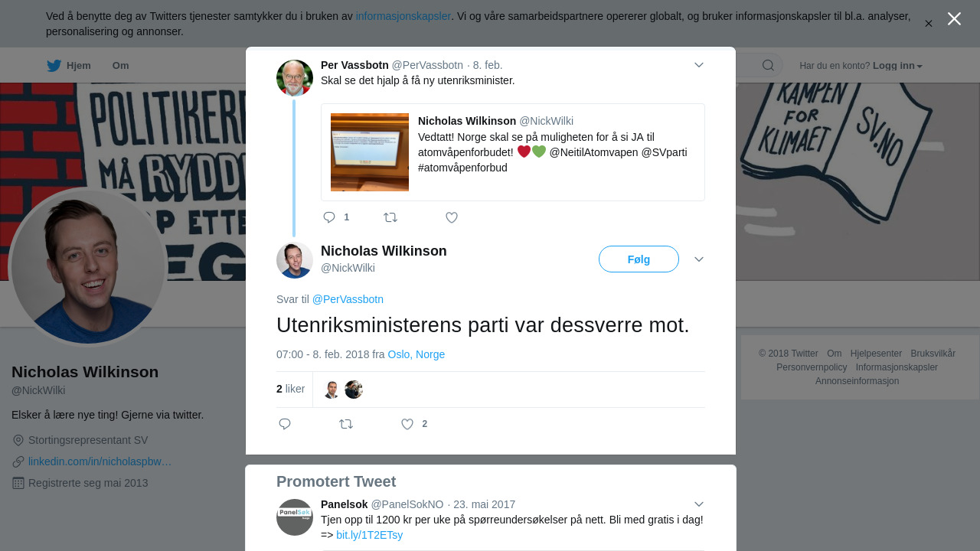Image resolution: width=980 pixels, height=551 pixels.
Task: Reply to Per Vassbotn's tweet
Action: tap(329, 217)
